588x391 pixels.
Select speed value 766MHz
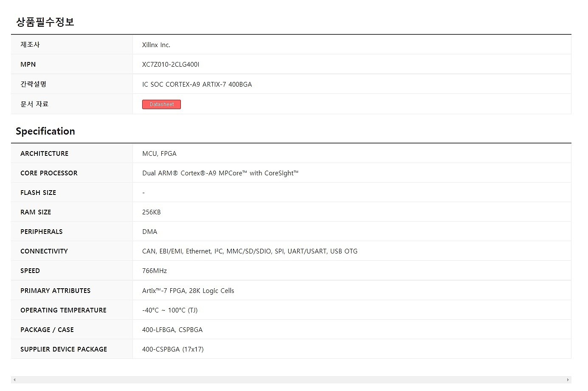coord(155,271)
